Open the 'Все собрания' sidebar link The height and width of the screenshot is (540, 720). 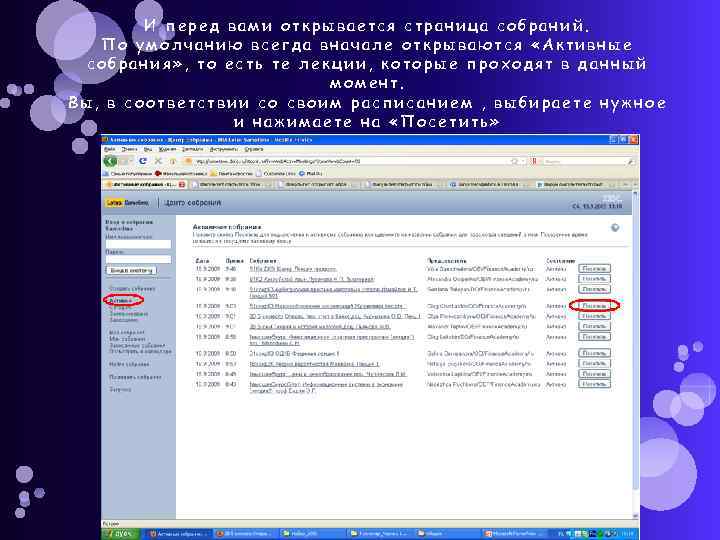point(127,332)
